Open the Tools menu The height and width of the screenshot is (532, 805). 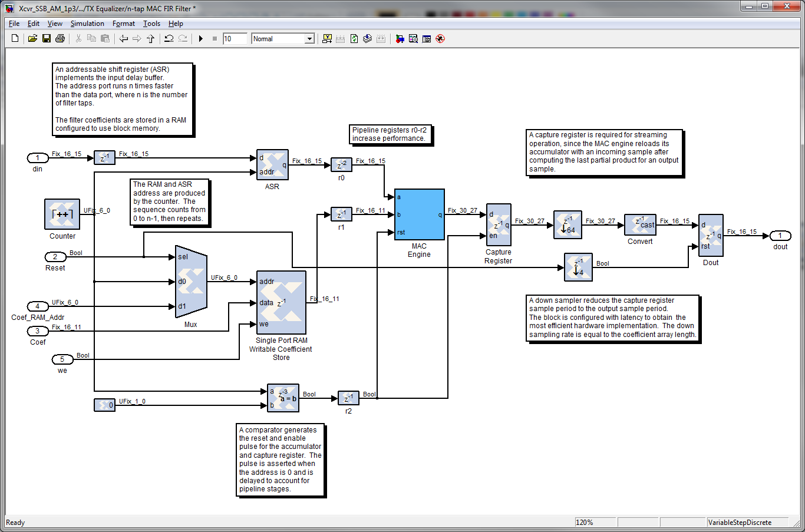[151, 24]
